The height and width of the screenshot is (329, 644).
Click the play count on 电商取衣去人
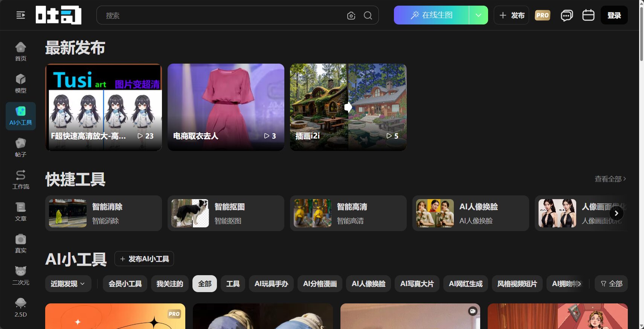(x=270, y=136)
